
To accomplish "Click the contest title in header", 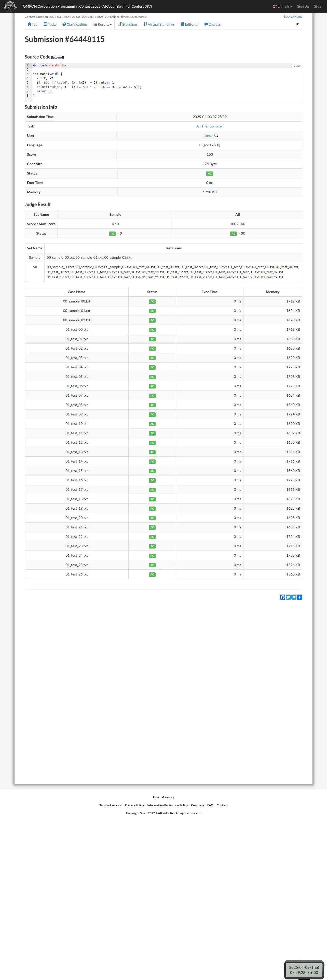I will (87, 6).
